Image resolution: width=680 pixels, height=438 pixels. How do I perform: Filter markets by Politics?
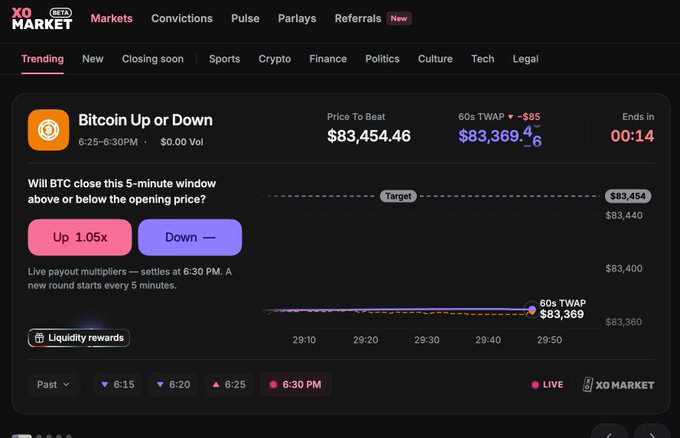[x=382, y=59]
